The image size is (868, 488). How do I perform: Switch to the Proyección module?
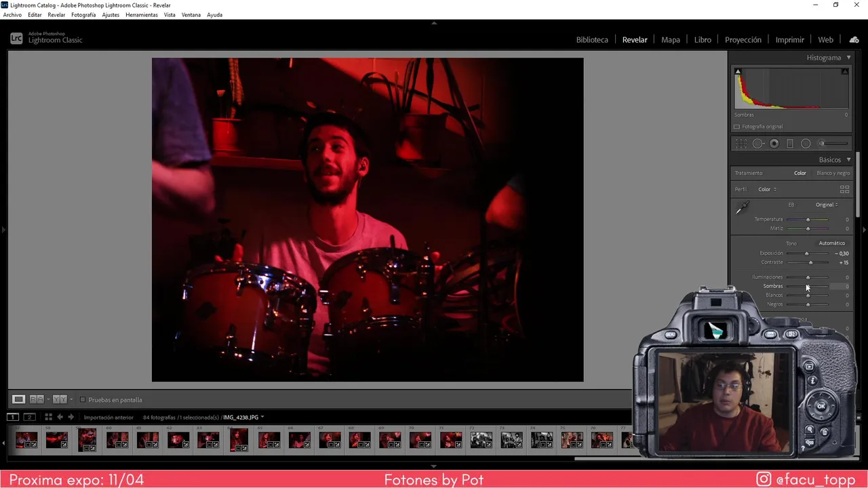tap(743, 40)
